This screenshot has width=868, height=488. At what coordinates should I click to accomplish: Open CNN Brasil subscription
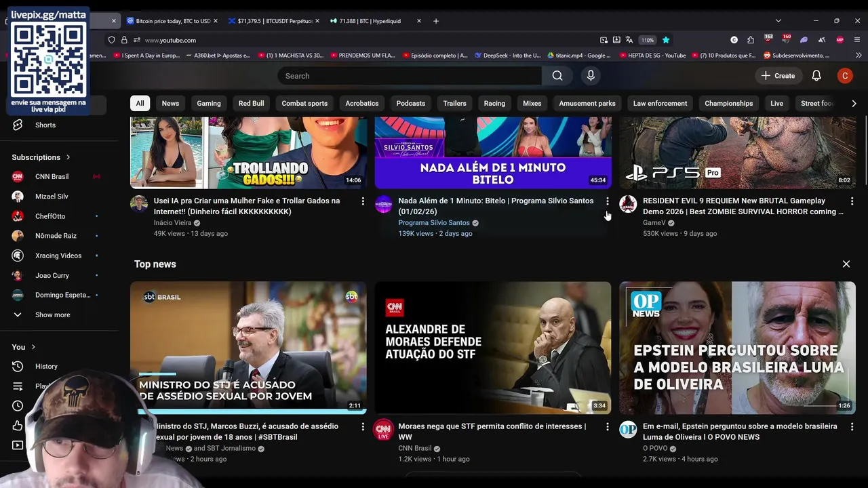[x=52, y=177]
